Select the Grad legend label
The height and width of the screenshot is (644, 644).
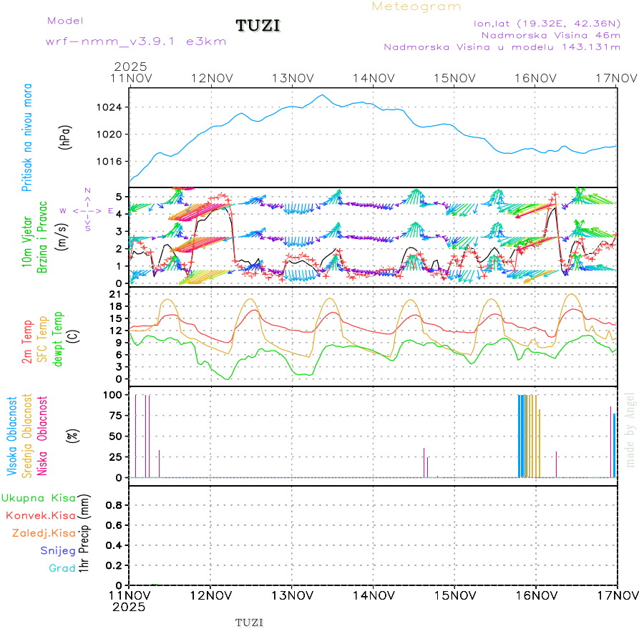click(62, 569)
